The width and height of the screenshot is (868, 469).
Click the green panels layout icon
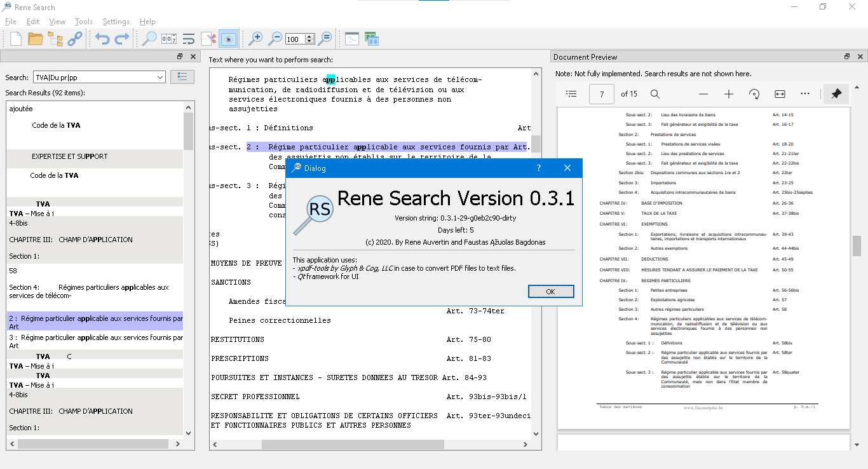[372, 39]
